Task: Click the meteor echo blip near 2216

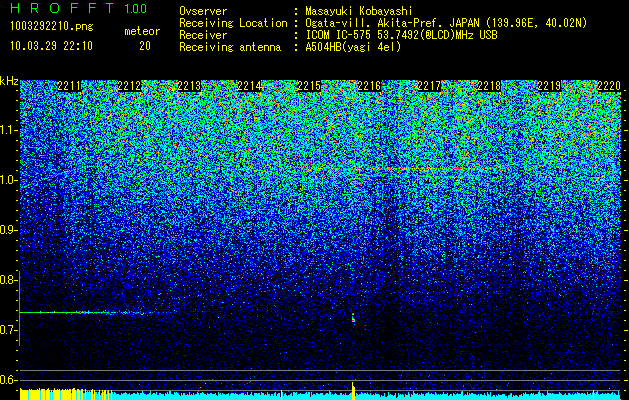Action: click(x=353, y=318)
